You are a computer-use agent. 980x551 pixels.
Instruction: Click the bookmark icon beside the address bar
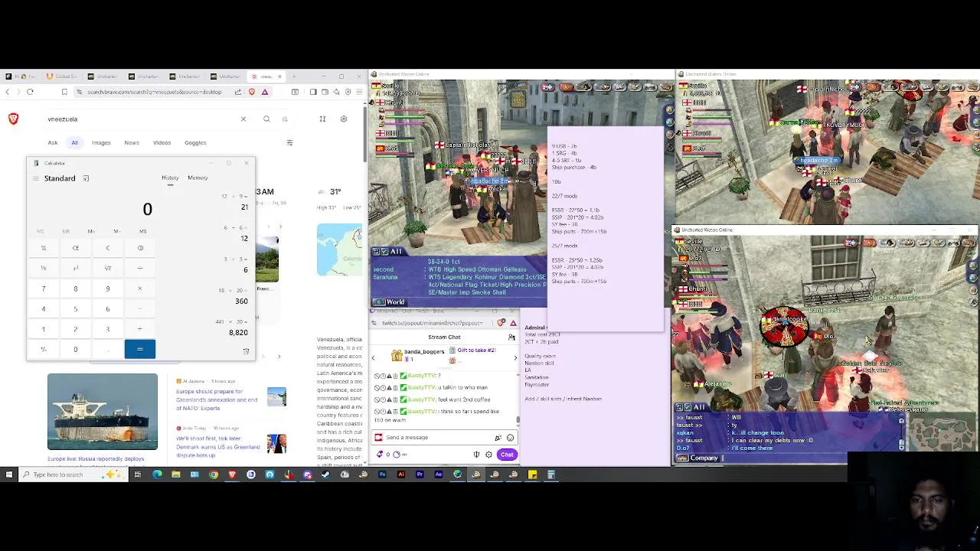coord(64,92)
